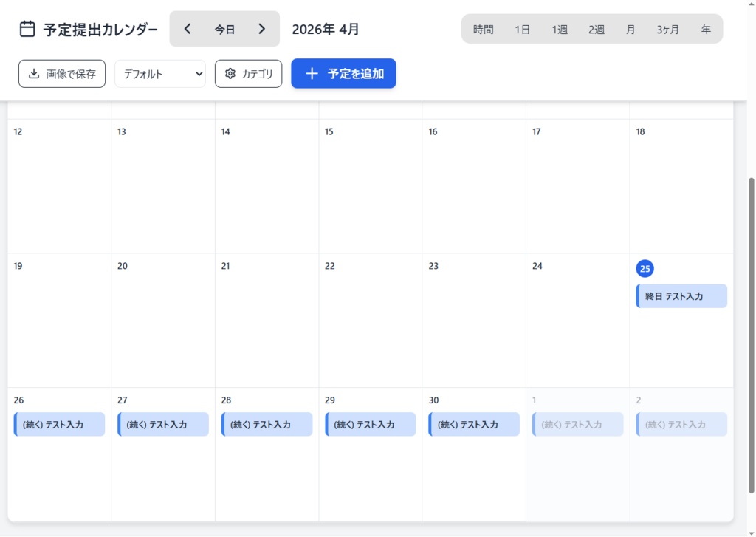Go to previous month with left chevron
Image resolution: width=756 pixels, height=537 pixels.
click(188, 29)
